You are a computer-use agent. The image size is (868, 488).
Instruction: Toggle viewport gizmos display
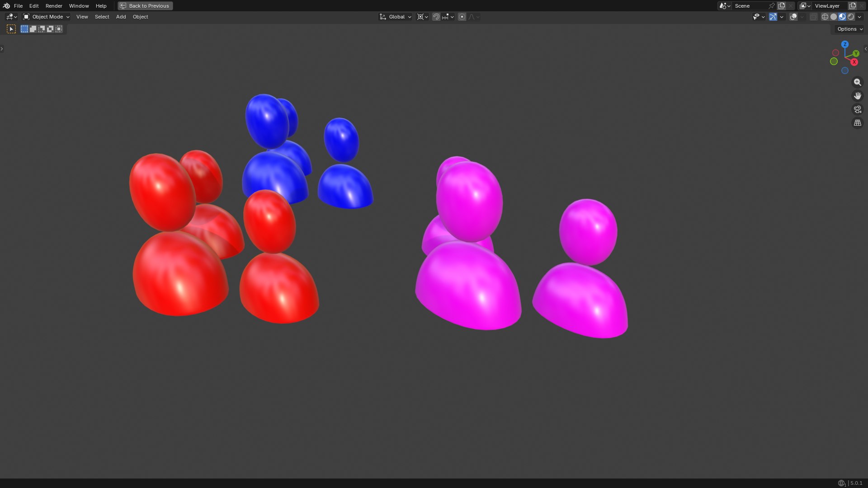pyautogui.click(x=773, y=17)
